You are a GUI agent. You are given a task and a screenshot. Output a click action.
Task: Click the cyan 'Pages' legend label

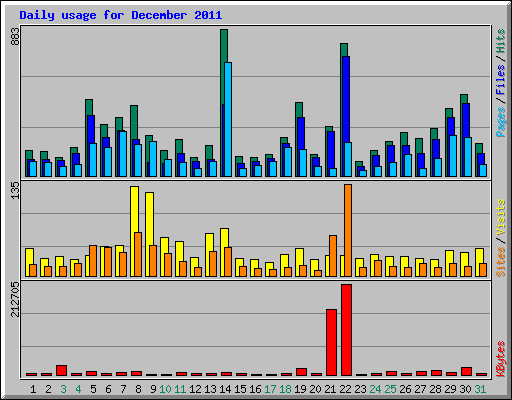[501, 122]
